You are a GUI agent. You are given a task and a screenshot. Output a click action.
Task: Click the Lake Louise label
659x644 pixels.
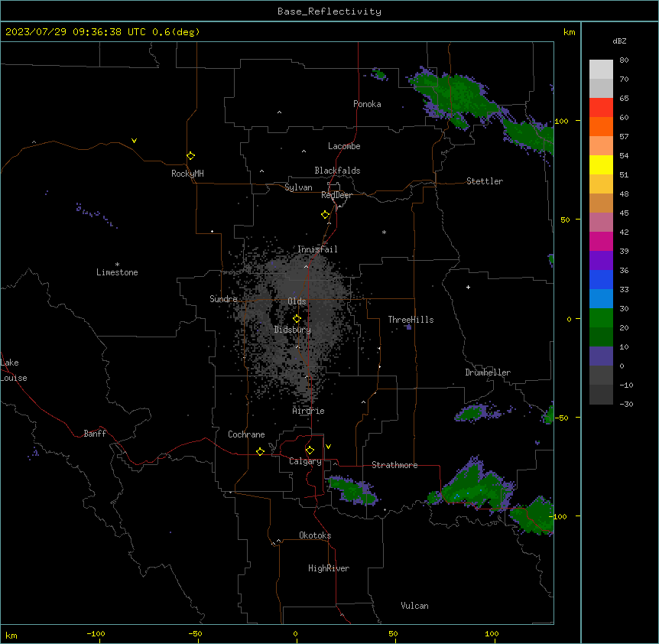[14, 370]
